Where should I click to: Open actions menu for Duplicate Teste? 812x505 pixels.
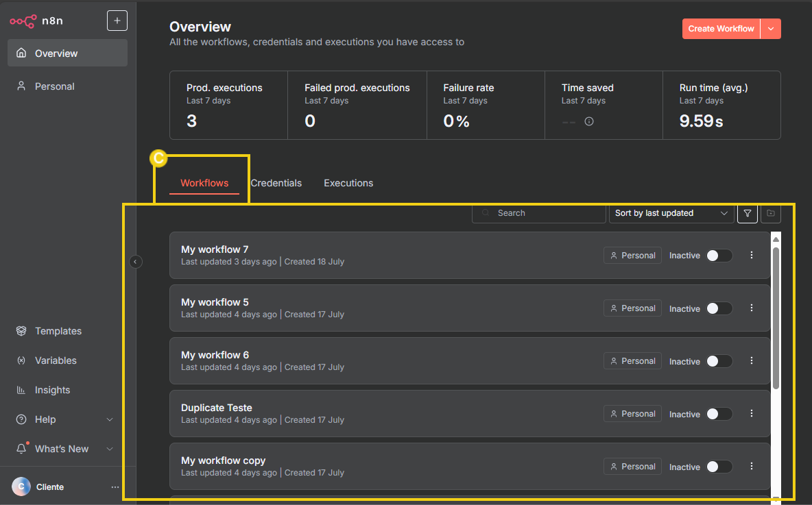point(752,413)
